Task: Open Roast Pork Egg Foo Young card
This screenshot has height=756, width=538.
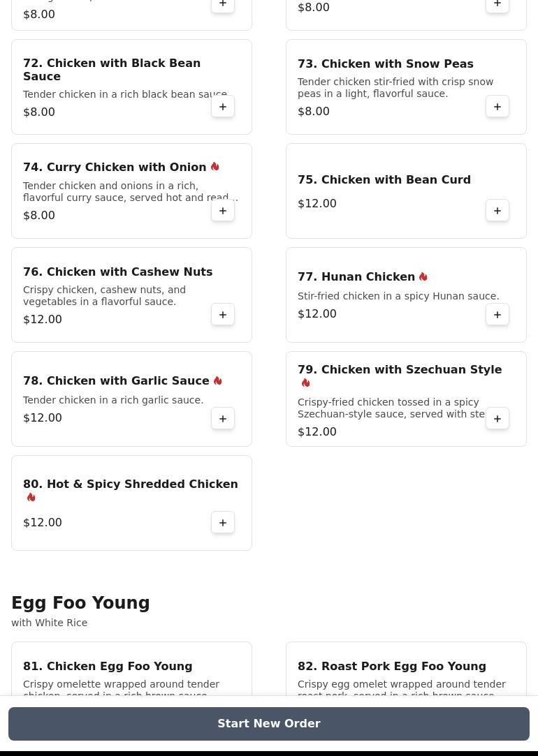Action: pos(392,667)
